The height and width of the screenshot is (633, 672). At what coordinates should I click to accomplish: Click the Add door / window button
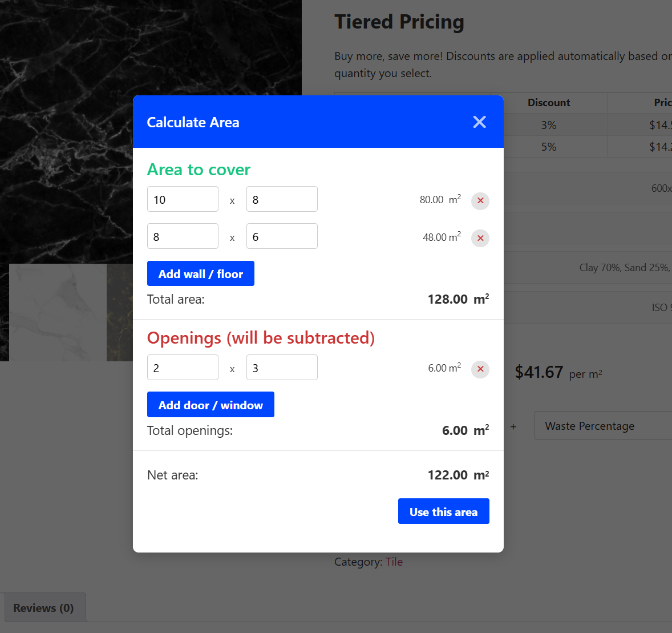210,405
